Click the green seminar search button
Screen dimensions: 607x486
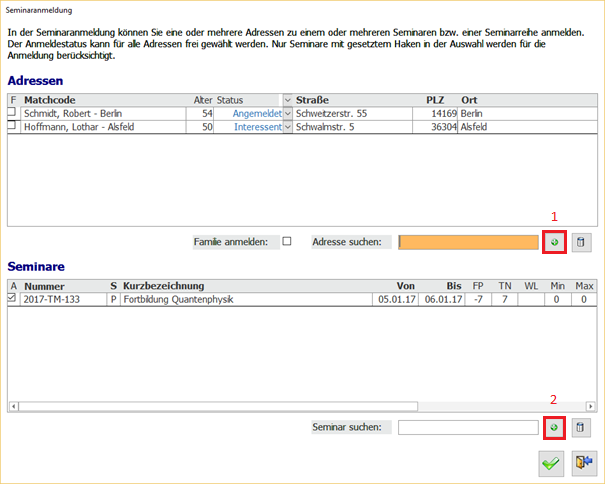click(554, 427)
